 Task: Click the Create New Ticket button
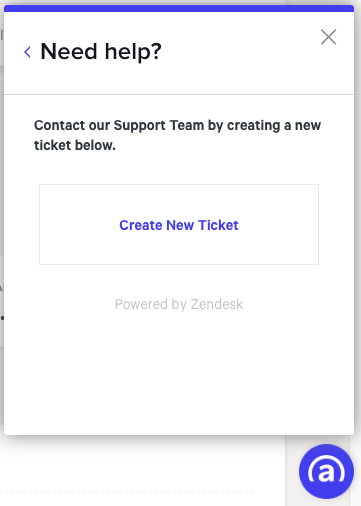pos(179,224)
